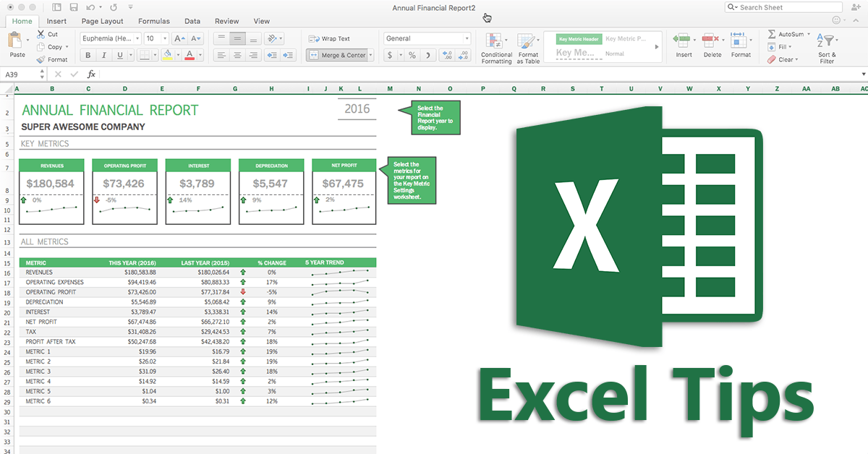
Task: Click the Format as Table icon
Action: coord(528,48)
